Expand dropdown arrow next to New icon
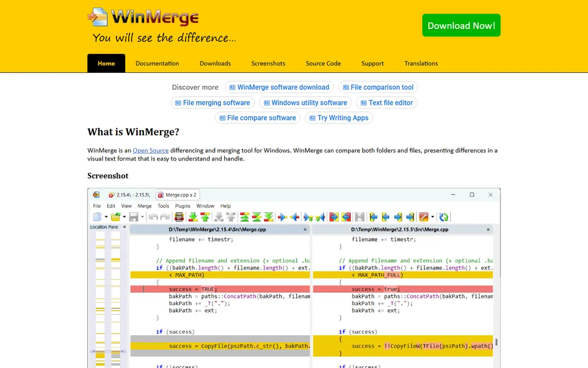This screenshot has width=588, height=368. coord(106,217)
